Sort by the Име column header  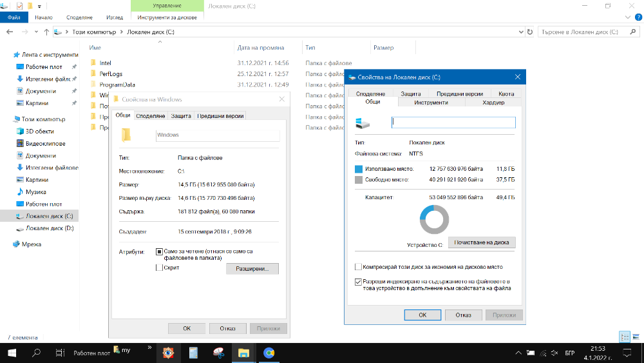pyautogui.click(x=95, y=48)
